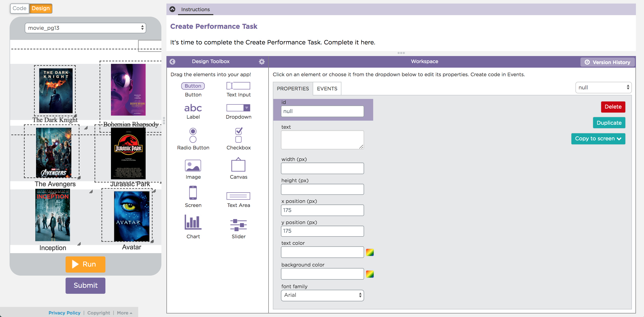
Task: Switch to Code mode toggle
Action: 20,8
